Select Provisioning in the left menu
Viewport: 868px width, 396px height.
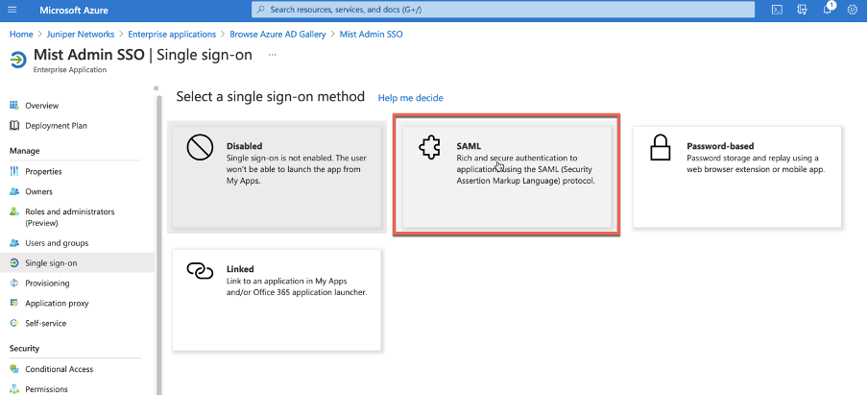(x=47, y=283)
